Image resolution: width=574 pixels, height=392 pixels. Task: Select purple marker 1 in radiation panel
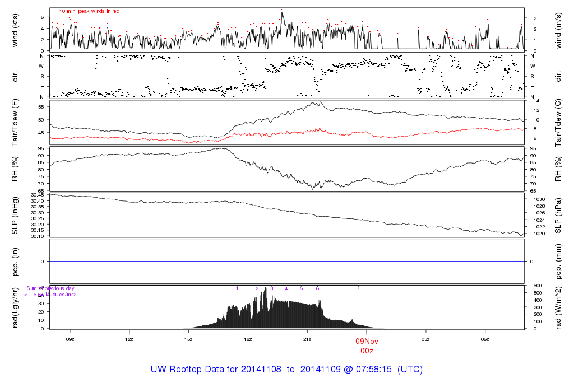(x=237, y=288)
